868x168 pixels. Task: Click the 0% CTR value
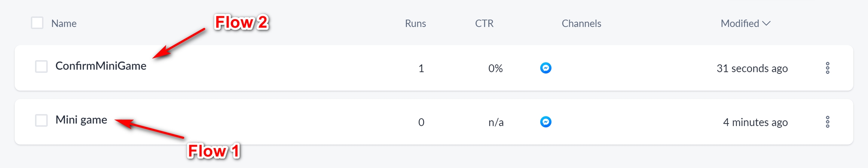click(495, 68)
